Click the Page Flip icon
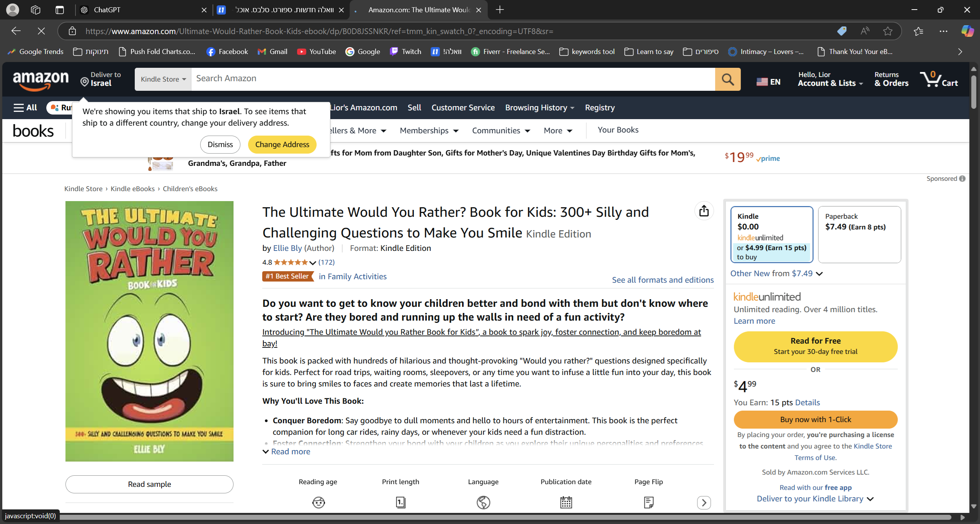 (x=648, y=502)
